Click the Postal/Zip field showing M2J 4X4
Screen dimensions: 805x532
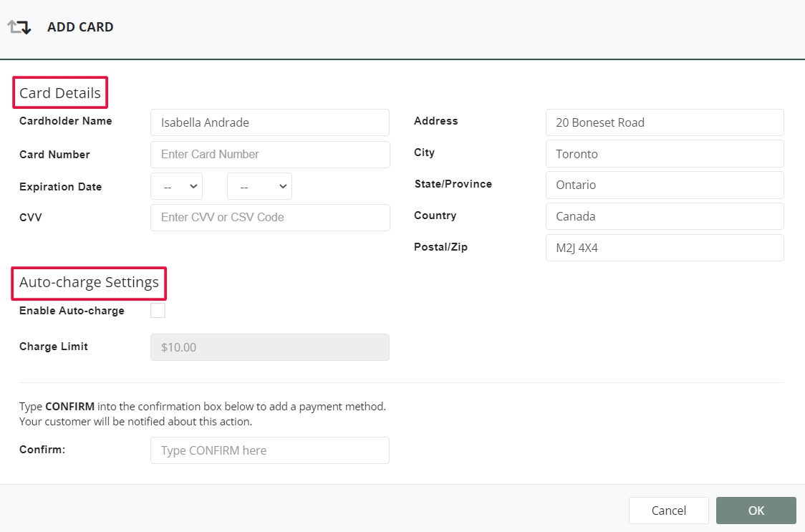coord(665,248)
